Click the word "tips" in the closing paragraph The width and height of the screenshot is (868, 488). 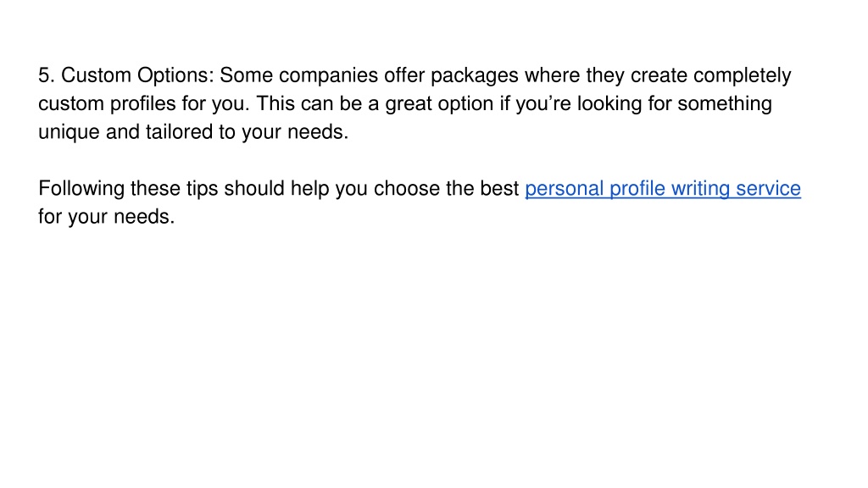(x=202, y=189)
